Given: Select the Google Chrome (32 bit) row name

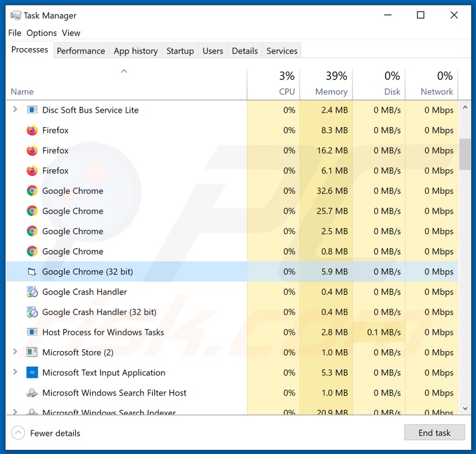Looking at the screenshot, I should click(87, 272).
